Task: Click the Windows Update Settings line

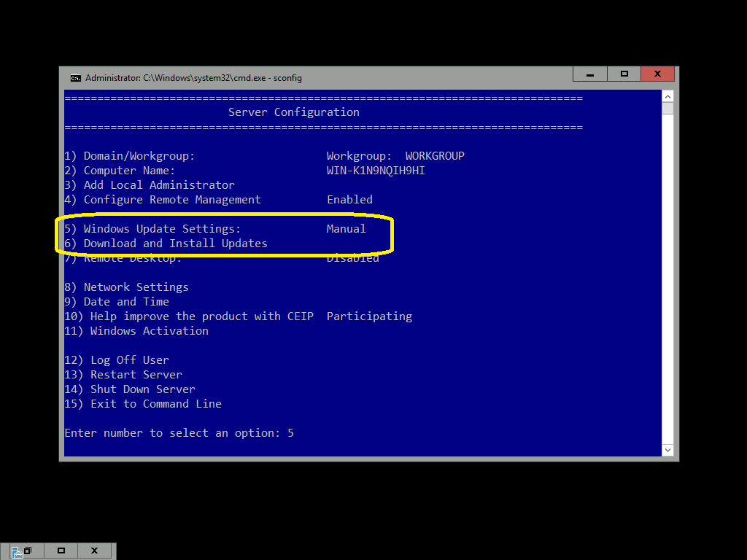Action: coord(162,229)
